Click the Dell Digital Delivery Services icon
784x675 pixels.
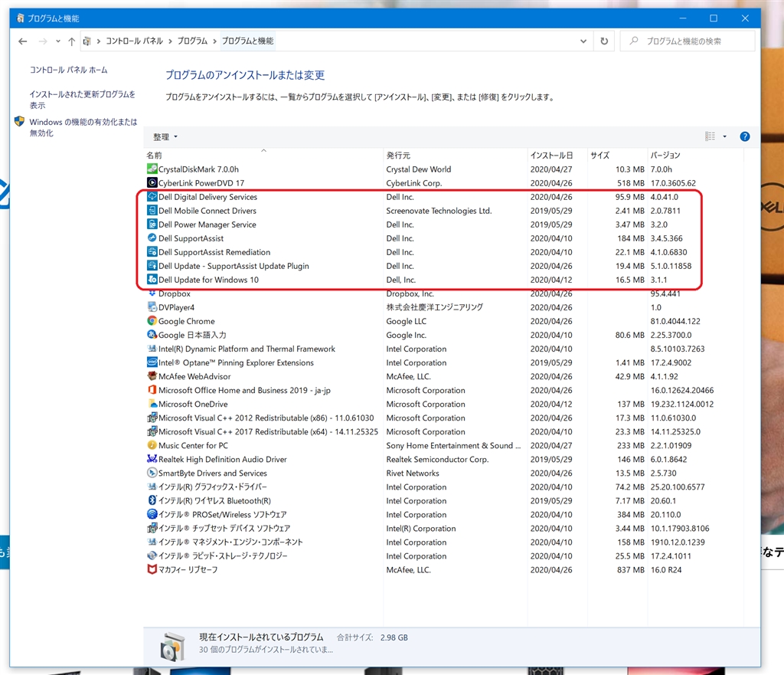(152, 197)
